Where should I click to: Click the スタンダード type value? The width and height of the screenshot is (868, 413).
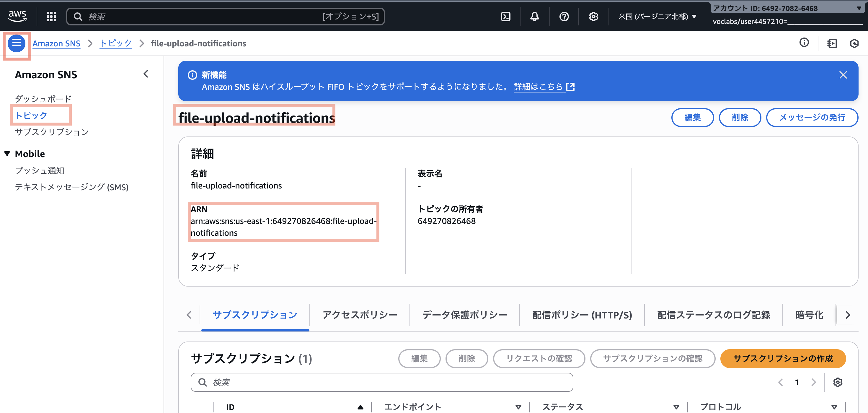coord(215,268)
